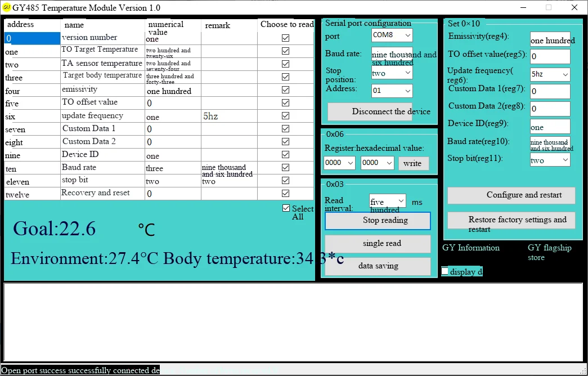Viewport: 588px width, 376px height.
Task: Select the highlighted address 0 cell
Action: [x=32, y=38]
